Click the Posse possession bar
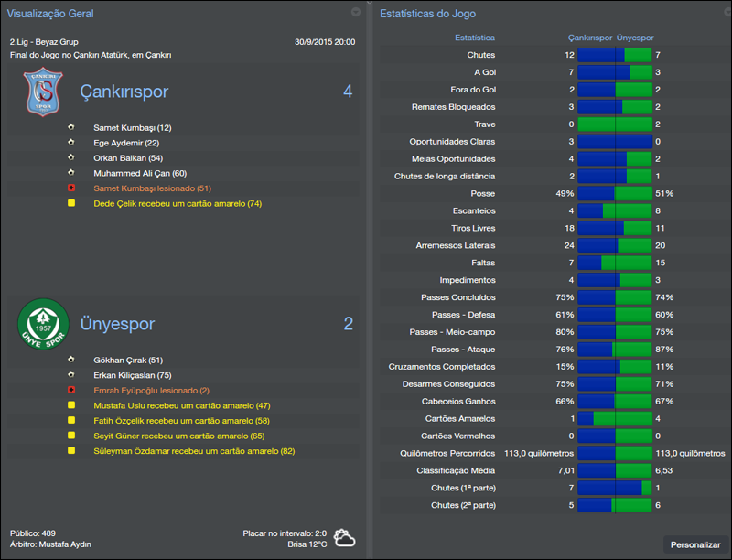 click(613, 193)
